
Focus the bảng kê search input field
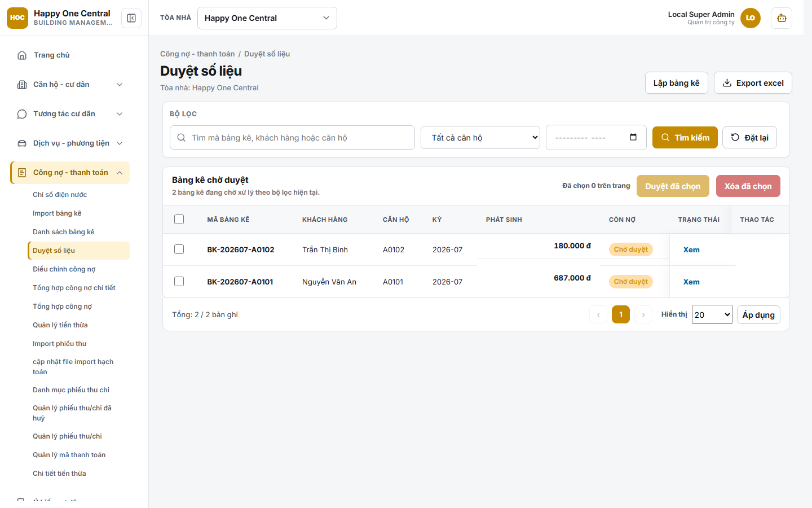point(292,138)
